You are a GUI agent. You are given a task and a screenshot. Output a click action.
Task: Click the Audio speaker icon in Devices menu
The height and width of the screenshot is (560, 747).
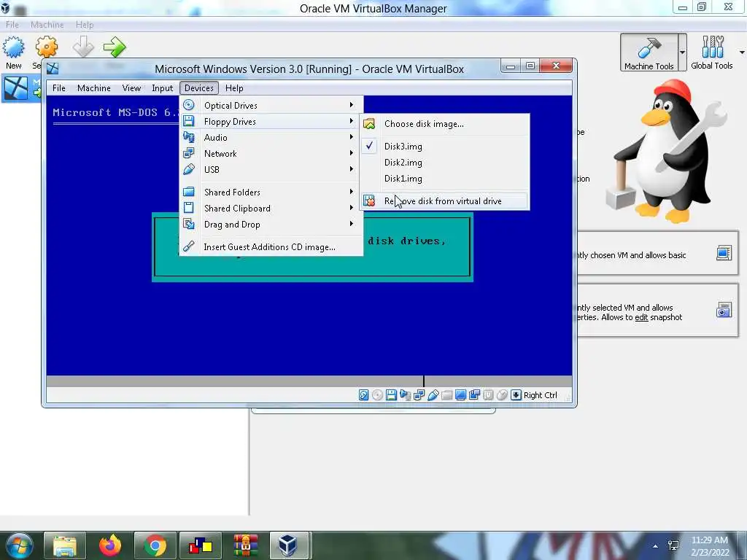click(189, 137)
